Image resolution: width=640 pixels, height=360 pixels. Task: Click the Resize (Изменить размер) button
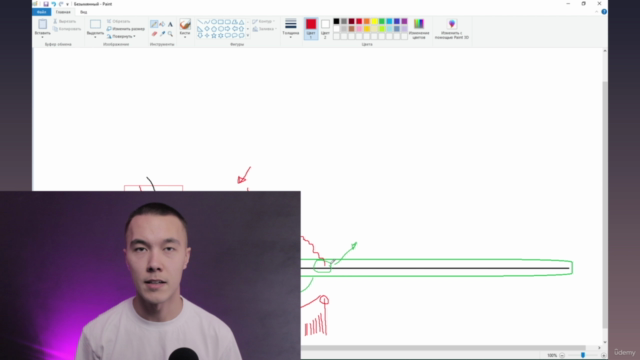(x=126, y=29)
